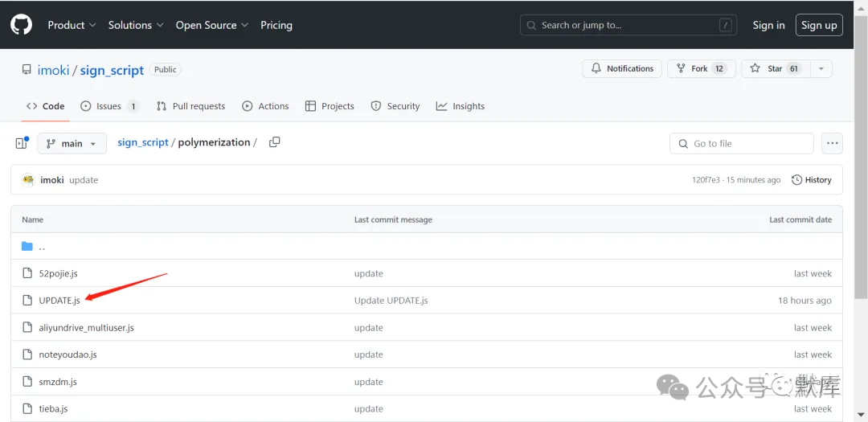
Task: Click the update commit message for 52pojie.js
Action: 369,273
